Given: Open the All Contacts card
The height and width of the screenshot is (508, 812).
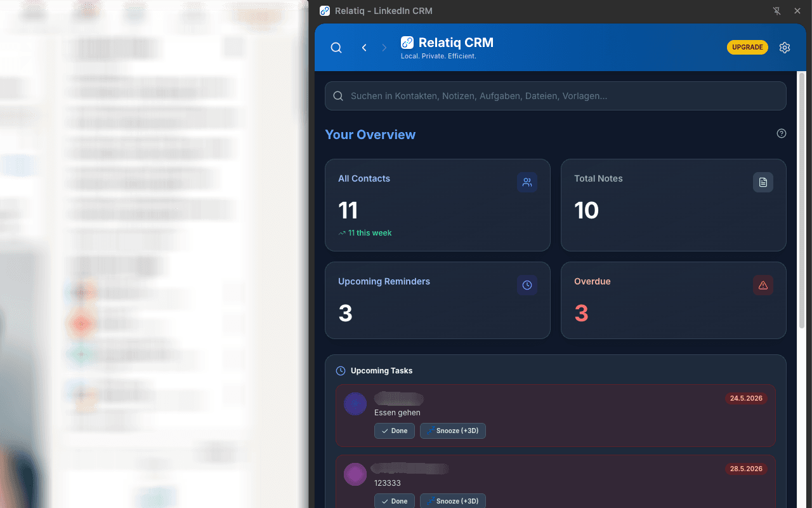Looking at the screenshot, I should (438, 205).
